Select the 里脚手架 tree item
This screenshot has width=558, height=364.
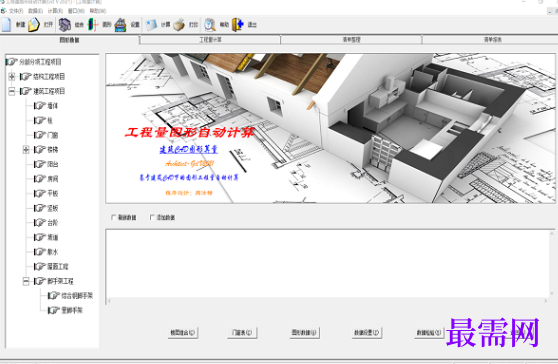[x=72, y=310]
